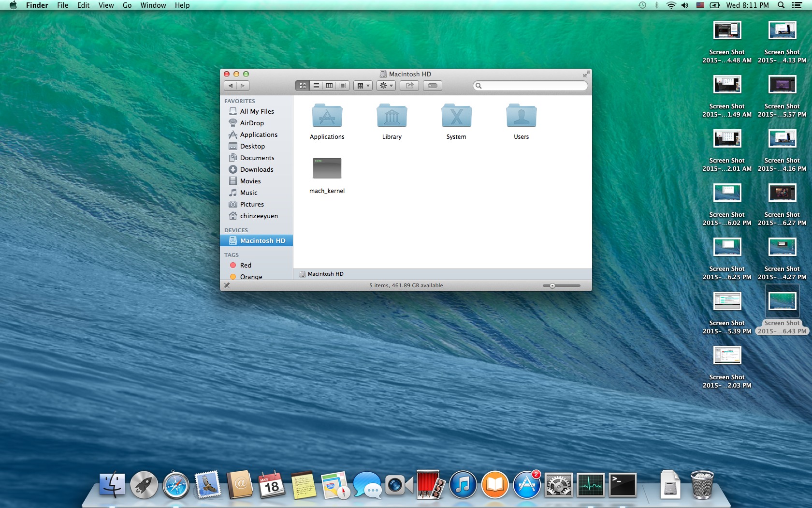
Task: Select Downloads in the sidebar
Action: coord(257,169)
